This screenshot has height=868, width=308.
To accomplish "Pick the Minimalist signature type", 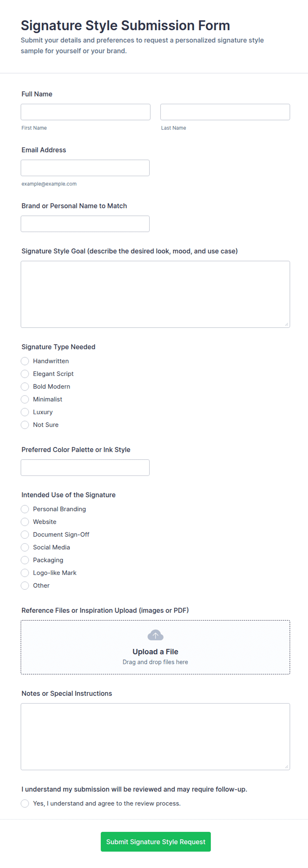I will [x=25, y=399].
